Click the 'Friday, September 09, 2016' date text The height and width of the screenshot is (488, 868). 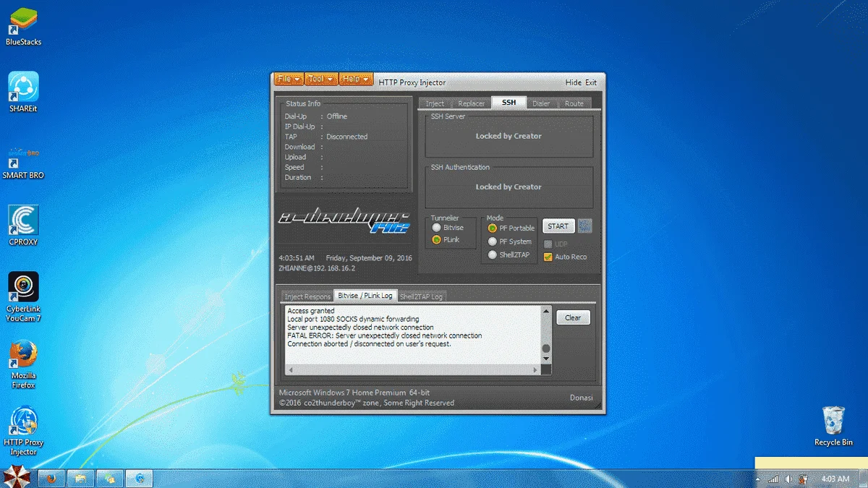(369, 257)
